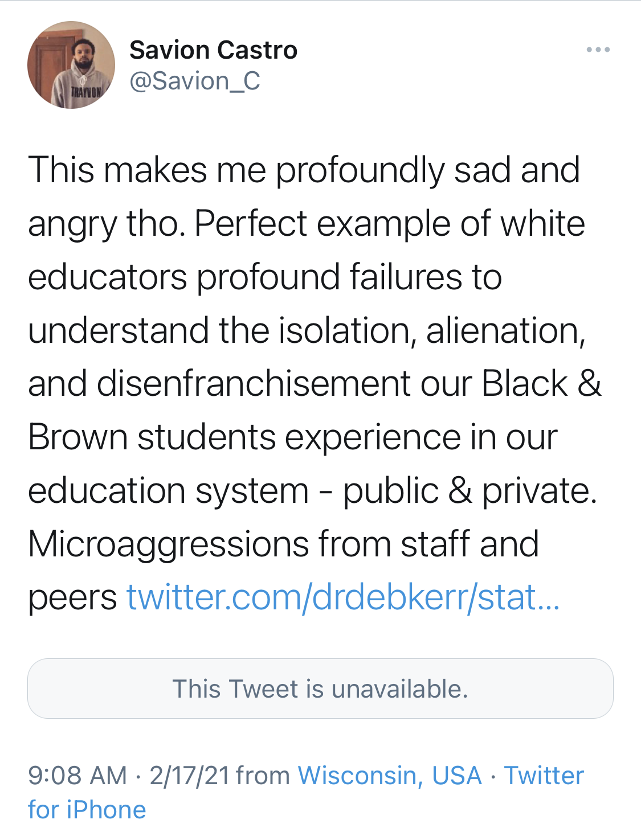Tap the line starting 'This makes me profoundly'

coord(304,171)
